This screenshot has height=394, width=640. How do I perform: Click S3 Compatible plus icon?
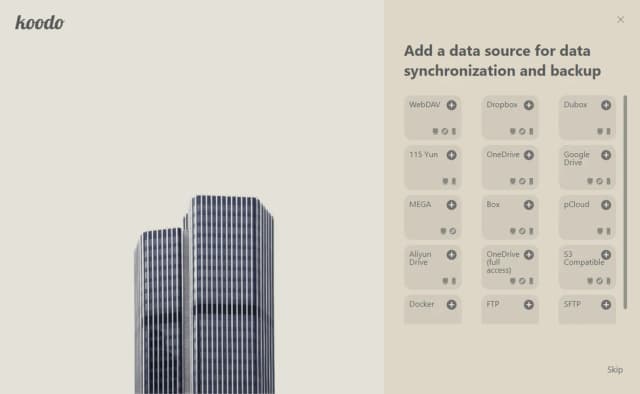click(606, 255)
